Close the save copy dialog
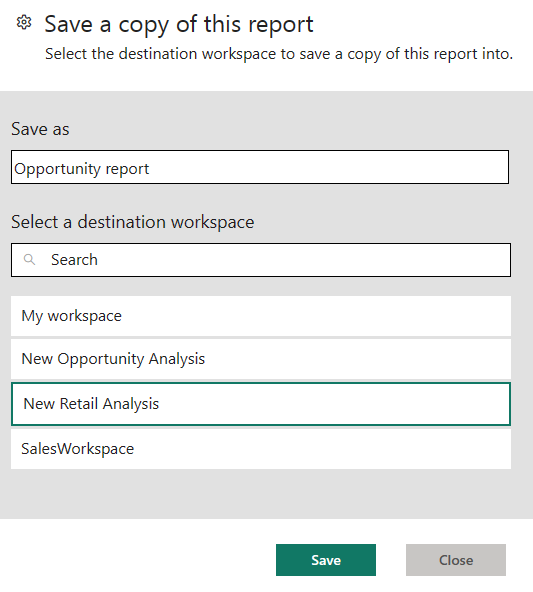Image resolution: width=533 pixels, height=592 pixels. [456, 560]
